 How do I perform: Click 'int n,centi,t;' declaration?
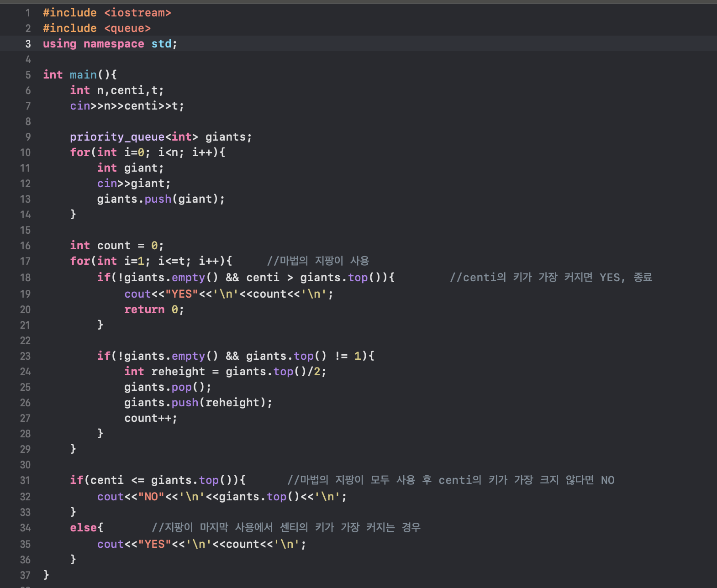click(x=117, y=90)
